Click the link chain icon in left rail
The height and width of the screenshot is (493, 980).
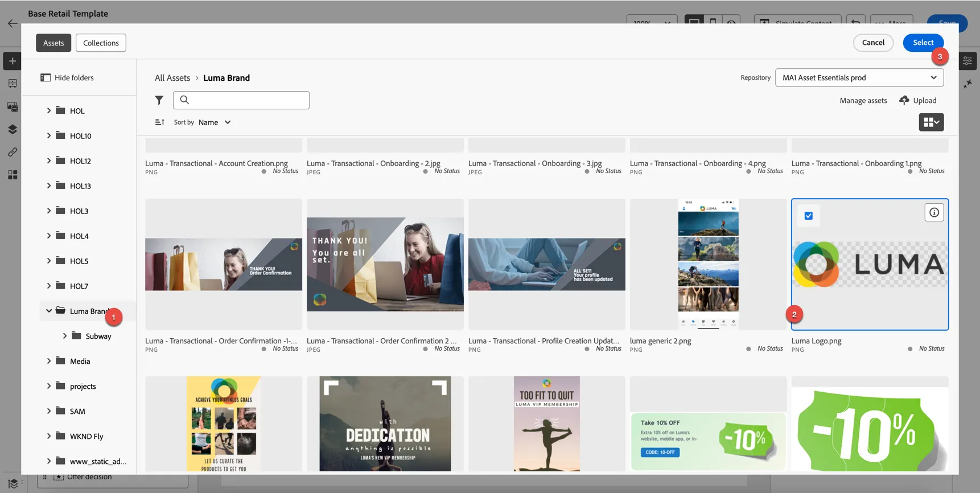tap(13, 152)
